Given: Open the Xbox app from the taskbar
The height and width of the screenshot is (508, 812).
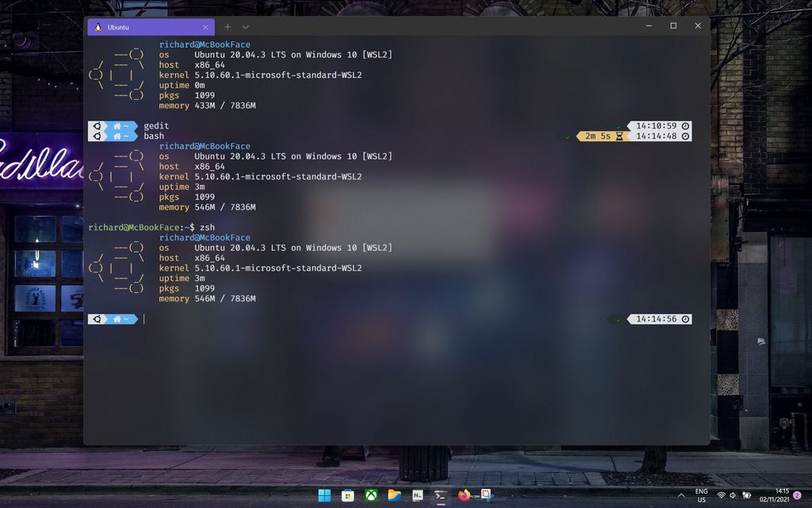Looking at the screenshot, I should coord(370,495).
